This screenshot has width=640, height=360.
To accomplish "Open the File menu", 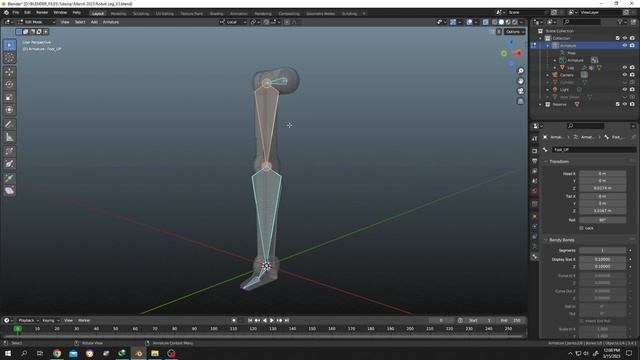I will pyautogui.click(x=16, y=13).
